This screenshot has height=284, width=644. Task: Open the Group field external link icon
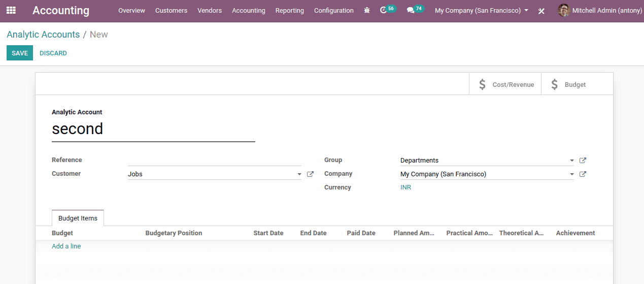pyautogui.click(x=583, y=160)
